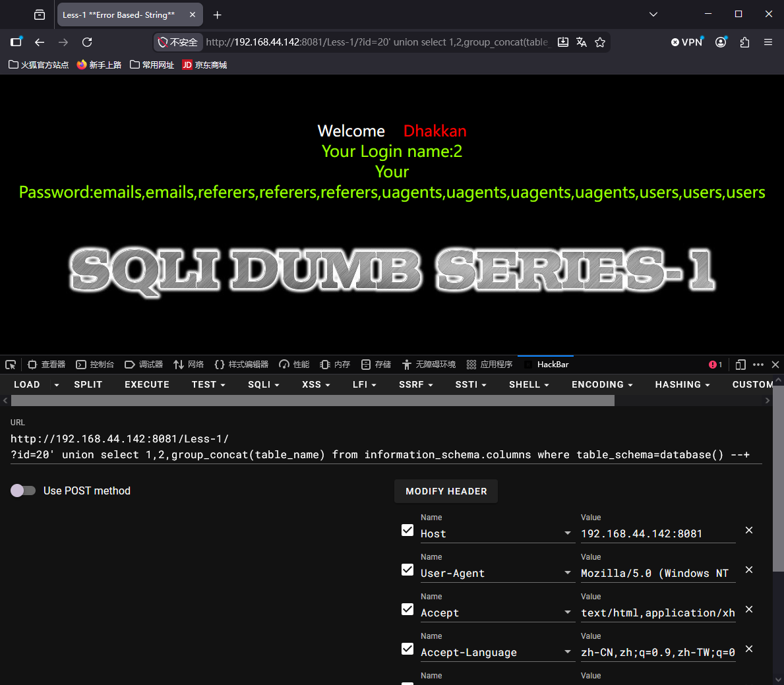
Task: Edit the Accept header value field
Action: pyautogui.click(x=658, y=613)
